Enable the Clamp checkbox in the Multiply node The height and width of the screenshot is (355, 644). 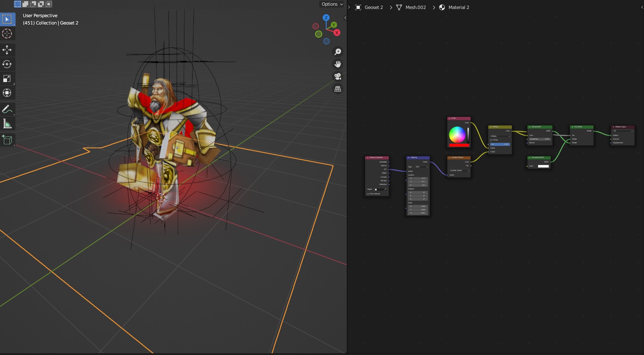pos(491,140)
